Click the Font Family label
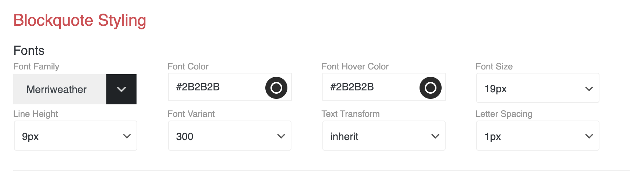This screenshot has height=183, width=644. 36,67
